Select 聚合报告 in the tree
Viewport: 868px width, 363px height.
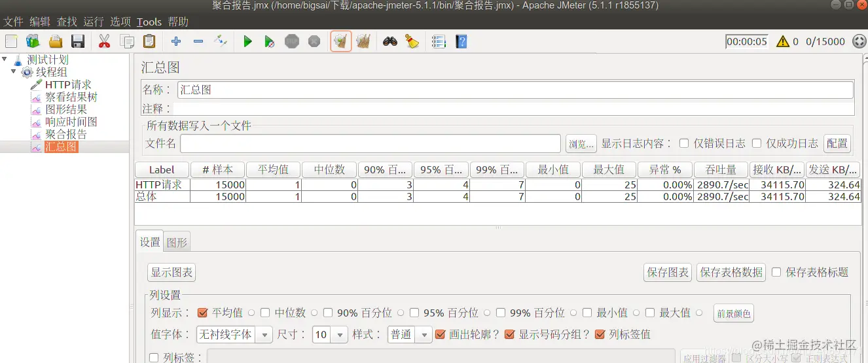click(x=65, y=134)
